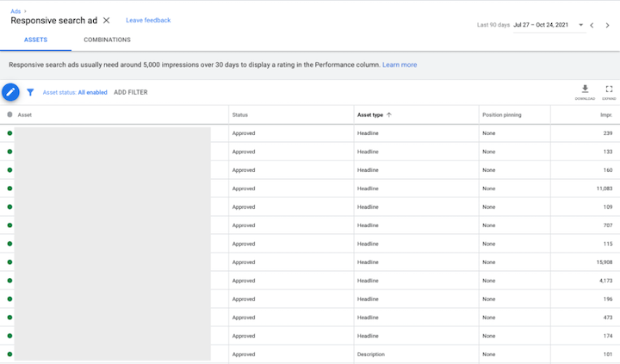The height and width of the screenshot is (364, 620).
Task: Edit the Asset status: All enabled filter
Action: click(x=75, y=92)
